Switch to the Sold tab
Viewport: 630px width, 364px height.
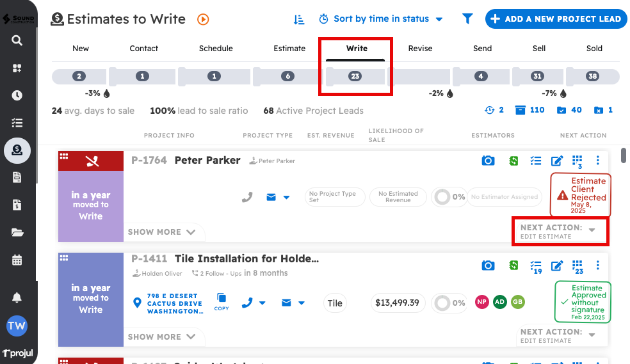(594, 49)
